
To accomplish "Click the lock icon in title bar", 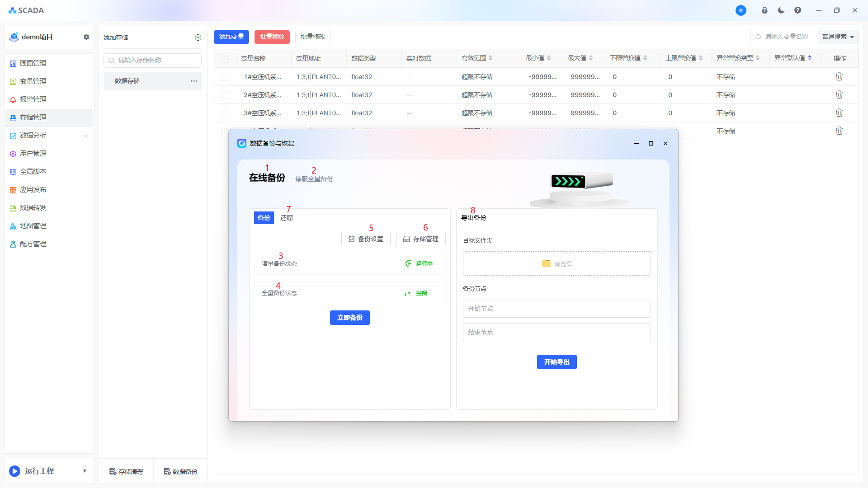I will (x=764, y=10).
